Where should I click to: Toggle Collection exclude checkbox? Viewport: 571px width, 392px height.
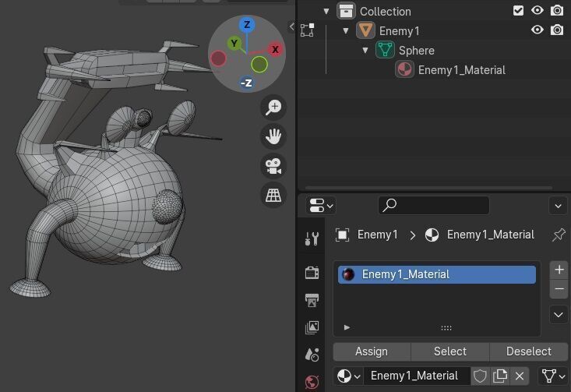pos(518,11)
